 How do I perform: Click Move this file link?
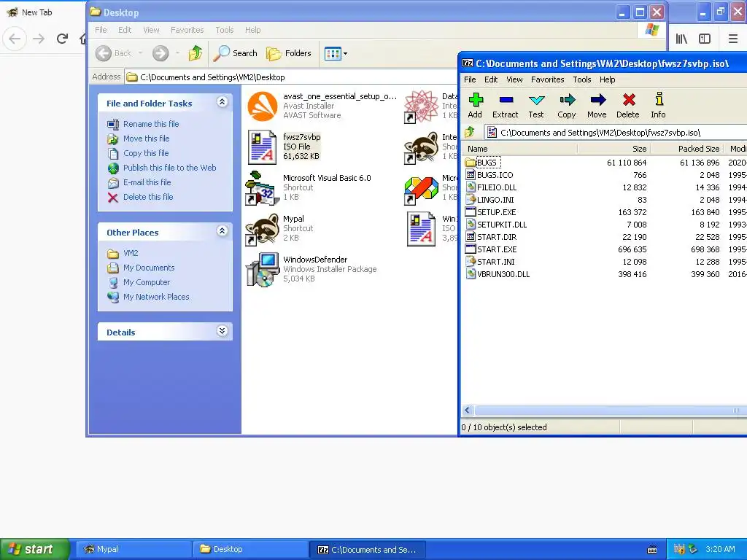tap(146, 139)
